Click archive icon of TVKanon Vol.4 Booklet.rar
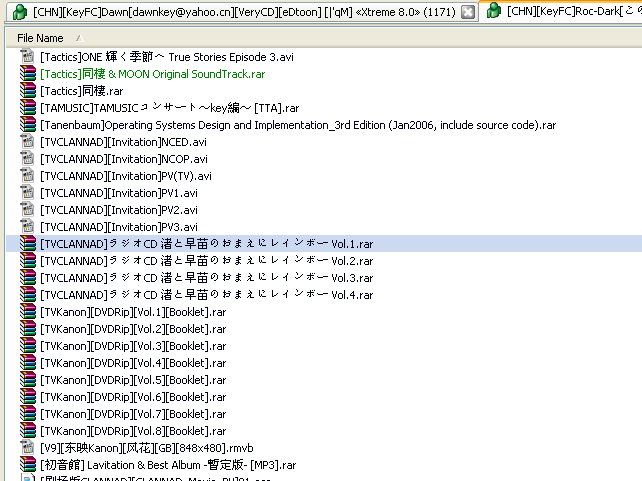 tap(27, 362)
